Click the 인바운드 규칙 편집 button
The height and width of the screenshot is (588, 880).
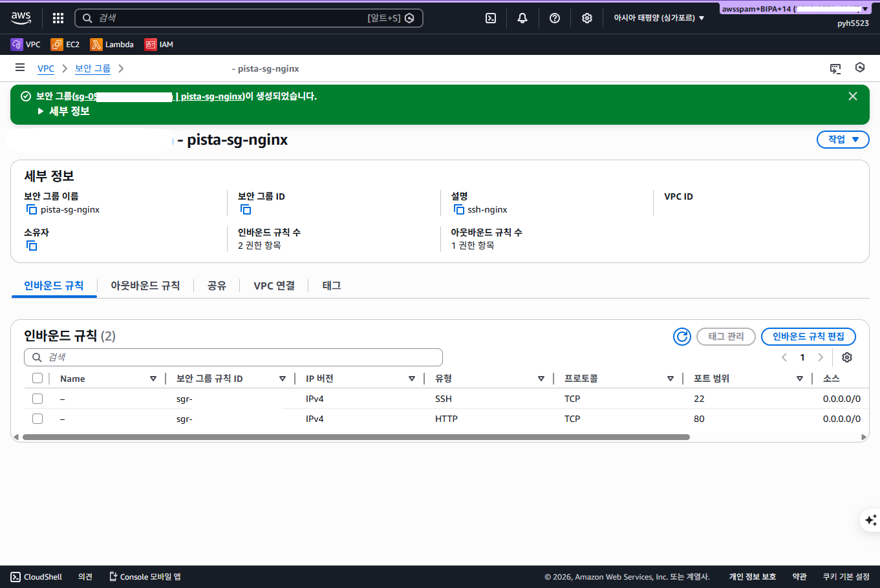point(808,337)
